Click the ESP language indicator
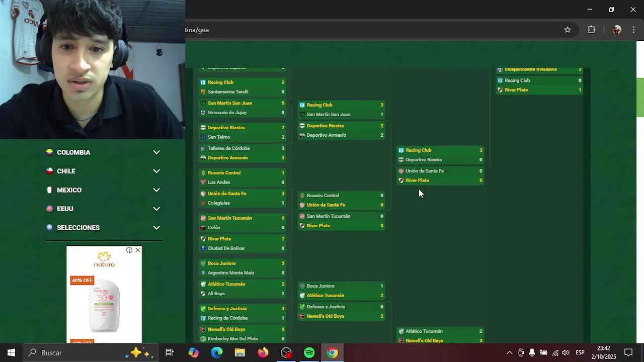This screenshot has height=362, width=644. (x=580, y=353)
